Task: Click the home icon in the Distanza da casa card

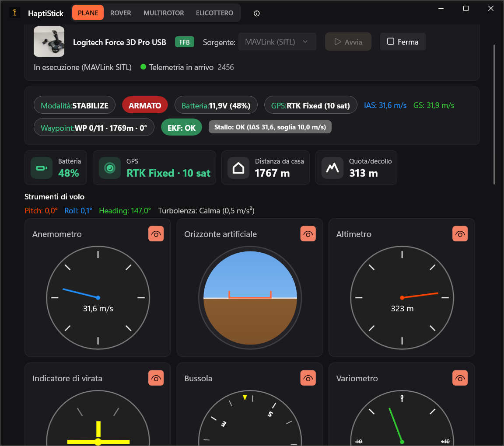Action: click(x=238, y=168)
